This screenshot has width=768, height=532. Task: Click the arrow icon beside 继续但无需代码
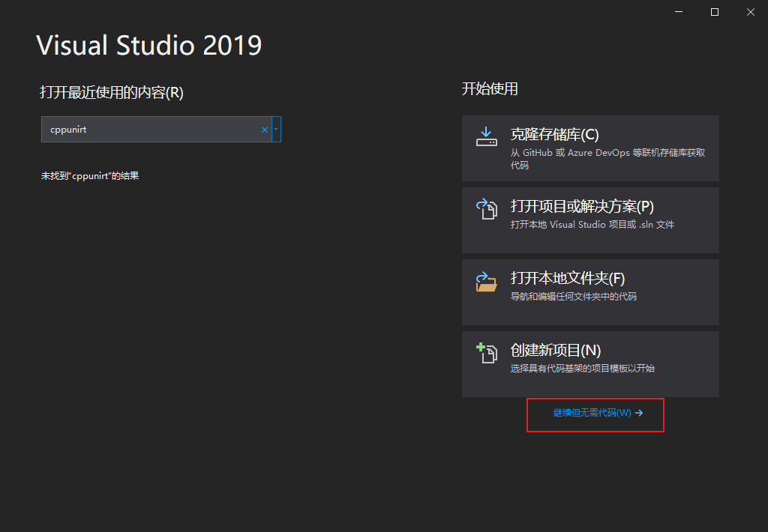(x=638, y=412)
